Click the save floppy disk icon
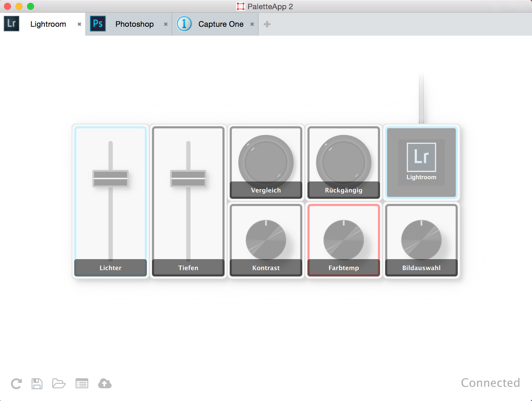Viewport: 532px width, 401px height. pyautogui.click(x=37, y=383)
